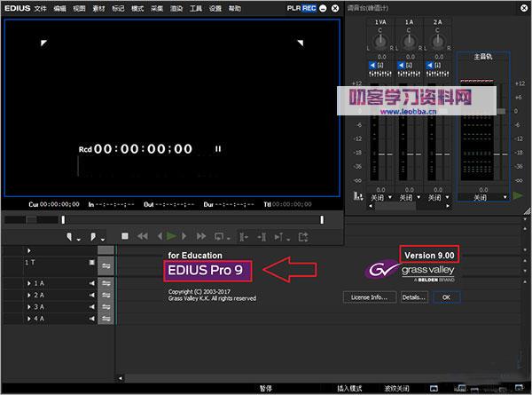
Task: Toggle mute on the 1VA mixer channel
Action: pos(372,65)
